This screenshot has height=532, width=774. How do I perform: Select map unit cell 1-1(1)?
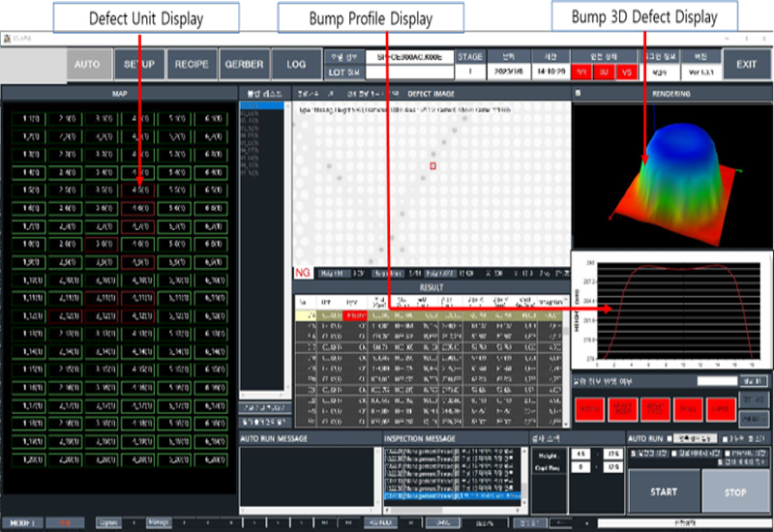pos(32,119)
